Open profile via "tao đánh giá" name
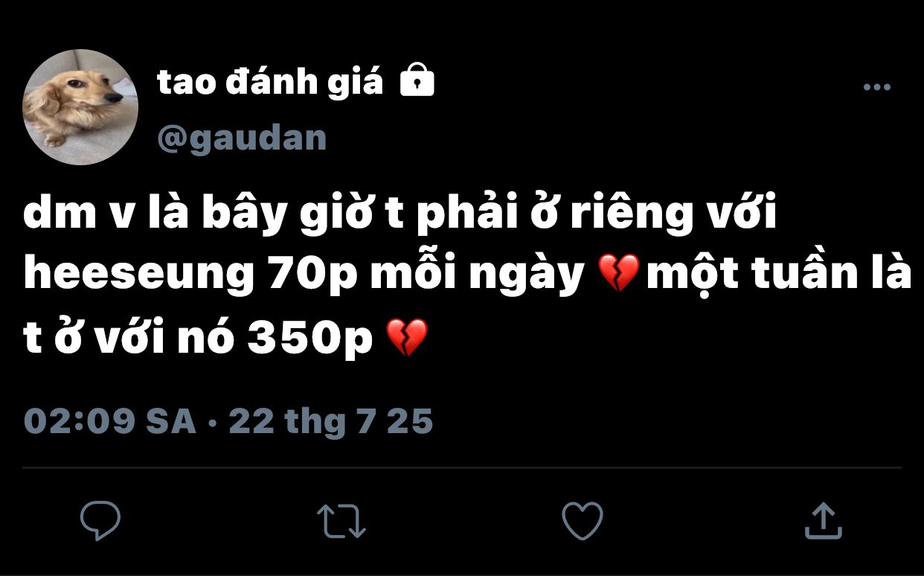The height and width of the screenshot is (576, 924). tap(270, 83)
